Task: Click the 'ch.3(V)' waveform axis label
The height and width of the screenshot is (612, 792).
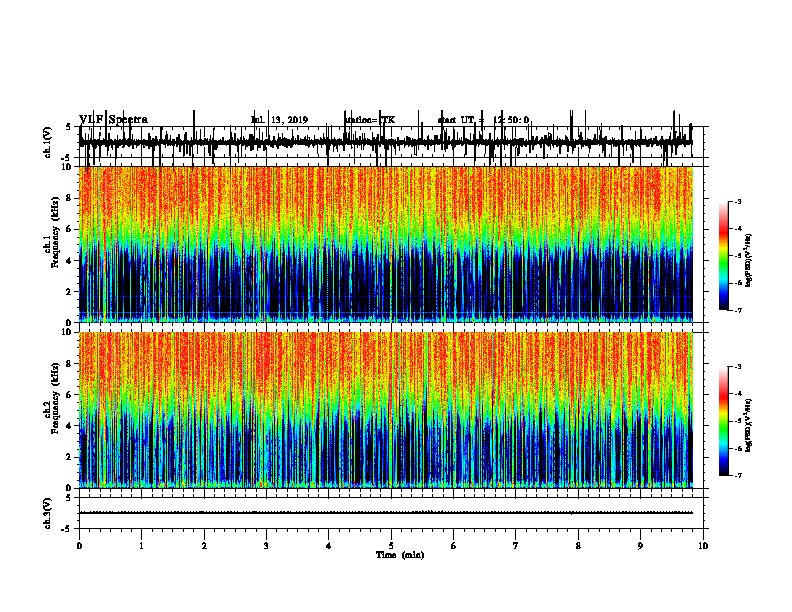Action: (x=47, y=514)
